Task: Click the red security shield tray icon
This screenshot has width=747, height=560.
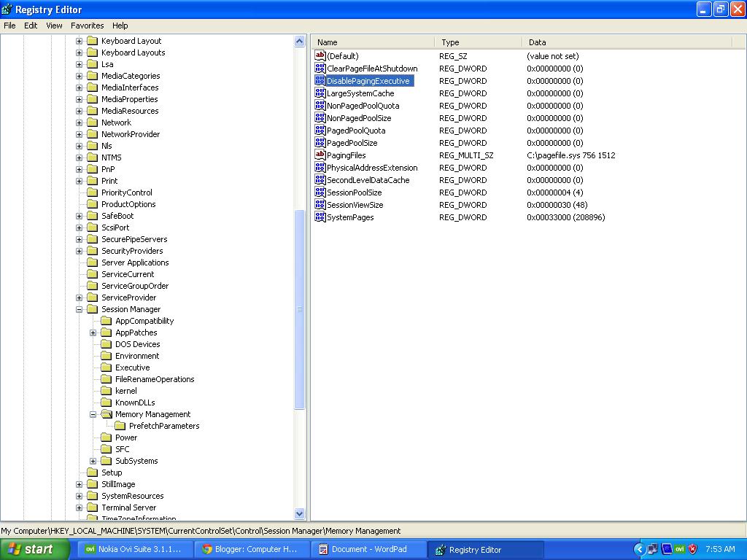Action: coord(692,549)
